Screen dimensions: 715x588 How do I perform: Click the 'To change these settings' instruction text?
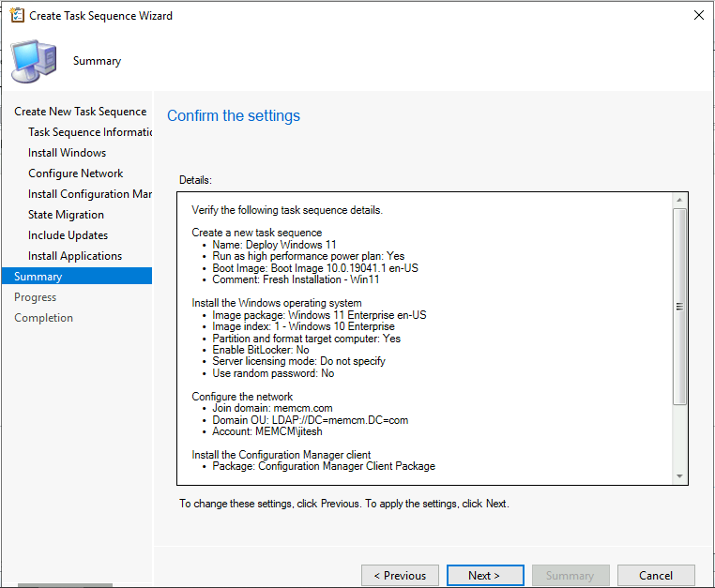tap(344, 504)
